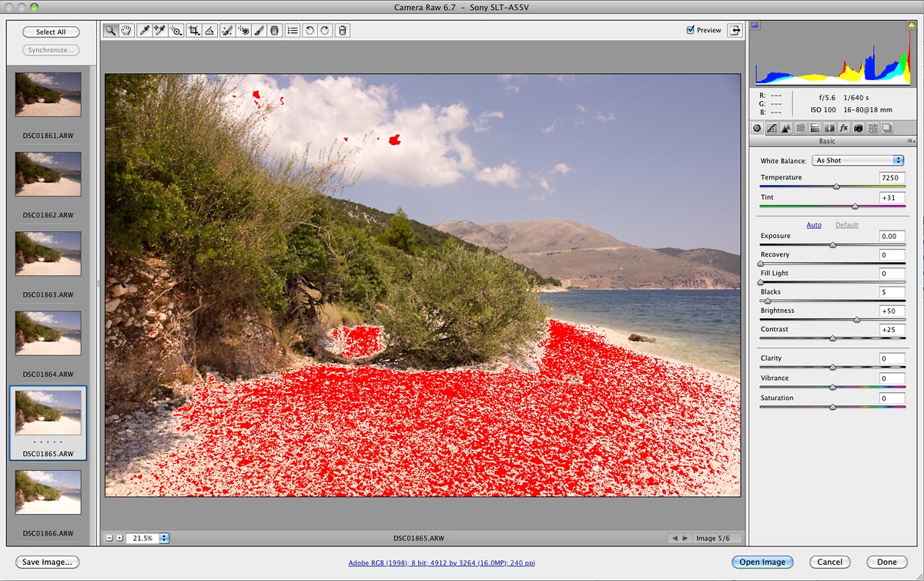Activate the Crop tool
The image size is (924, 581).
click(x=194, y=31)
